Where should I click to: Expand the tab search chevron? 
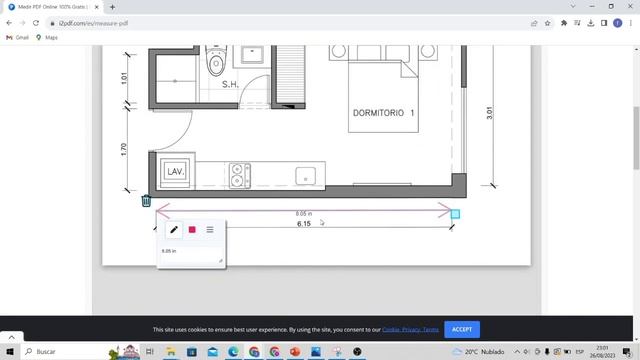click(573, 7)
